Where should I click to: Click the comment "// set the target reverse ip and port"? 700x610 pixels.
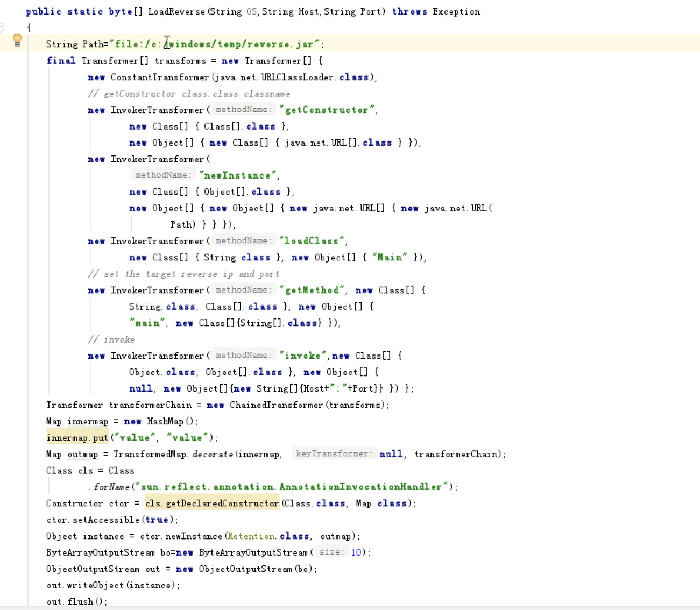[x=183, y=274]
